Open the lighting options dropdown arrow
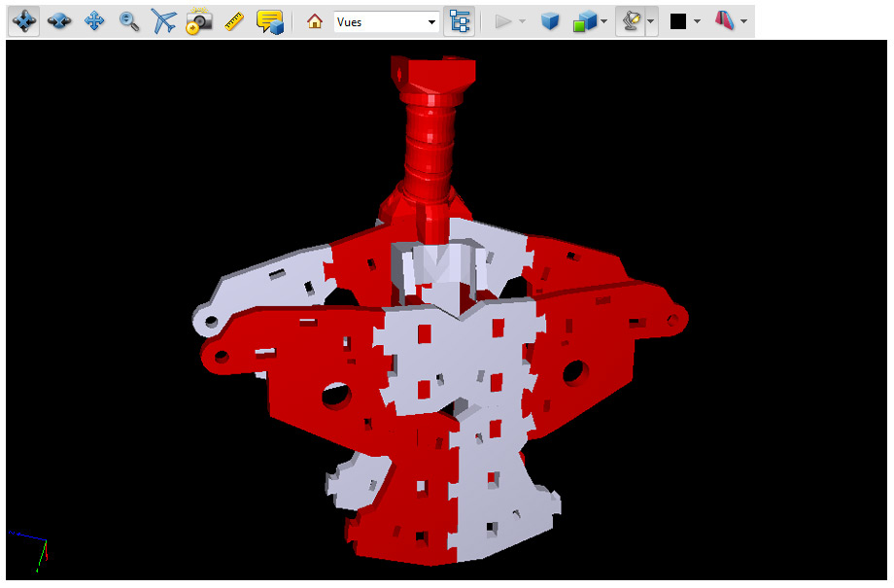 click(650, 21)
